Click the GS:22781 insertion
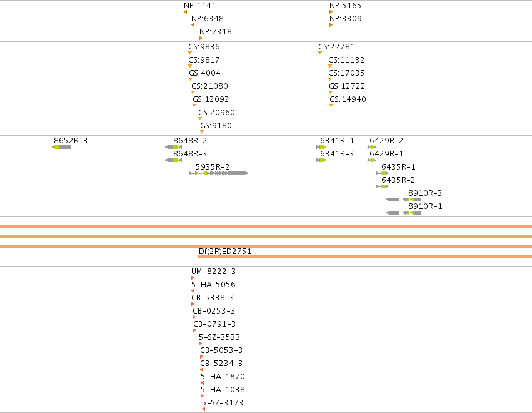532x413 pixels. click(x=336, y=47)
